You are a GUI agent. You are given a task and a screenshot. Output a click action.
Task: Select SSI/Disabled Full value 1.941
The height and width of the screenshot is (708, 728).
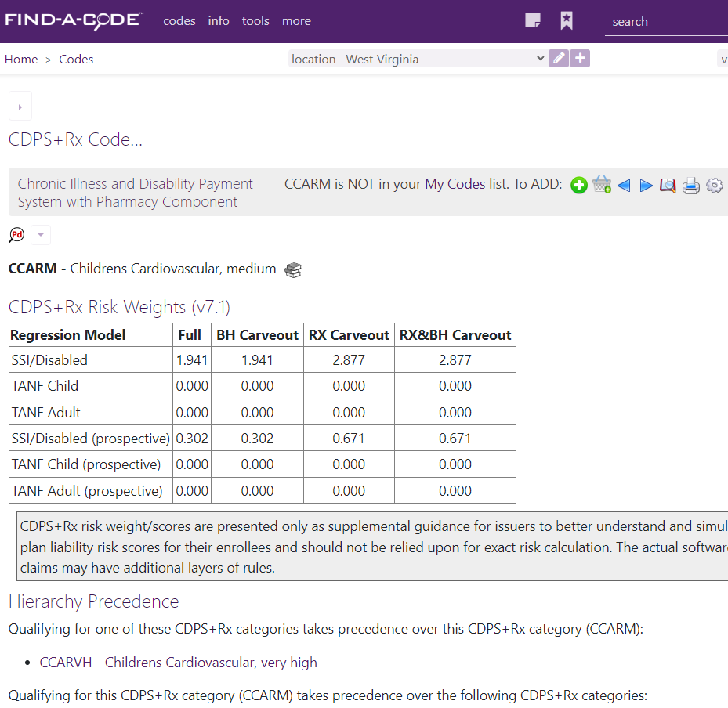(x=192, y=360)
